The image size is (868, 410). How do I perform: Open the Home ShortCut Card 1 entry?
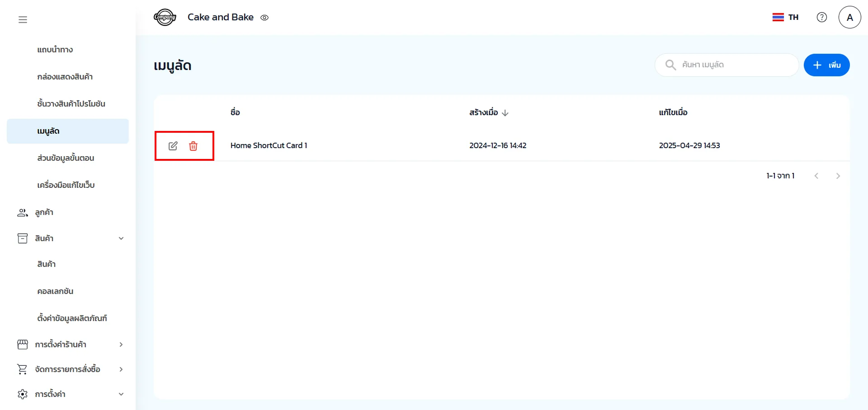269,145
